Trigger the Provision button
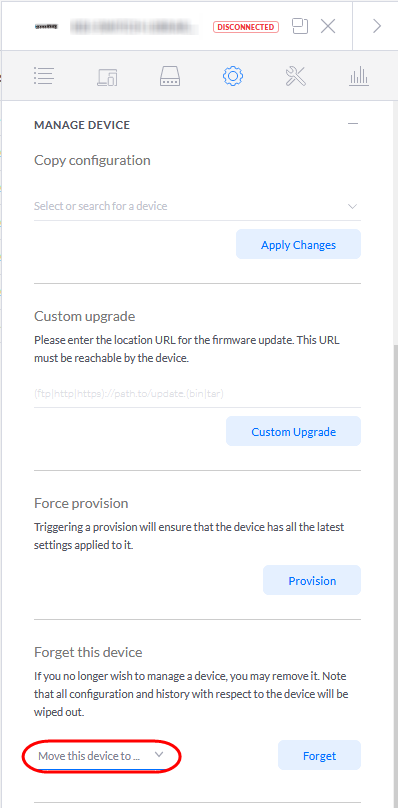 (312, 580)
